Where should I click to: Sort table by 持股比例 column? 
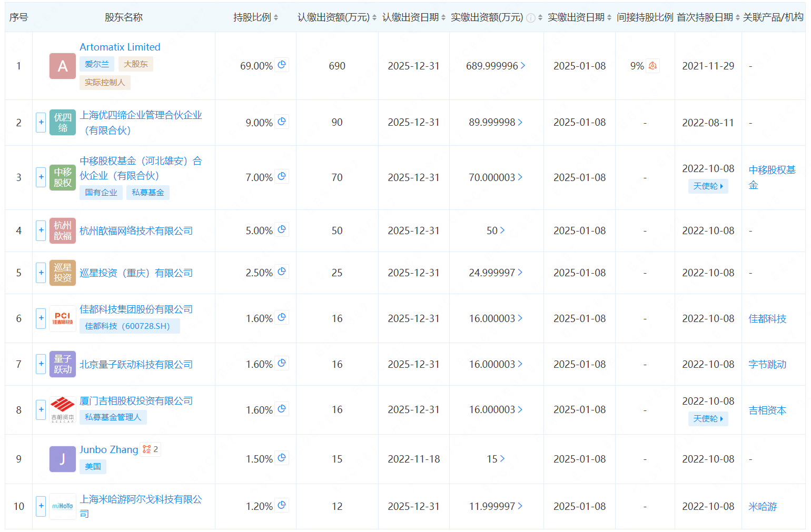click(x=255, y=17)
